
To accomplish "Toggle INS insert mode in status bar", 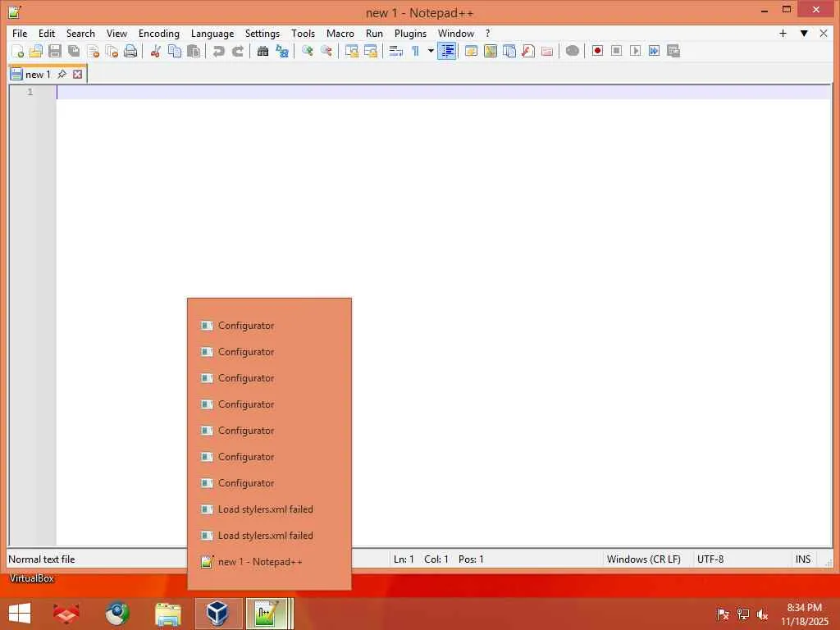I will coord(802,559).
